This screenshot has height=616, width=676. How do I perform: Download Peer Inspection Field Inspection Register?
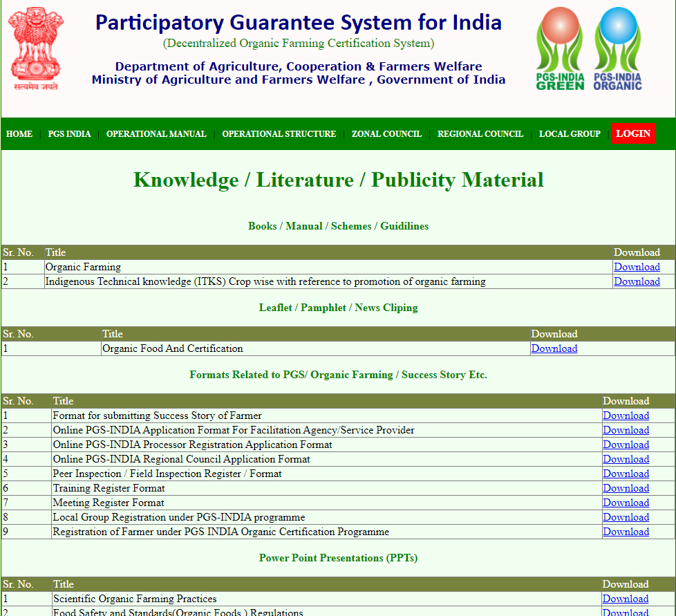[x=626, y=474]
